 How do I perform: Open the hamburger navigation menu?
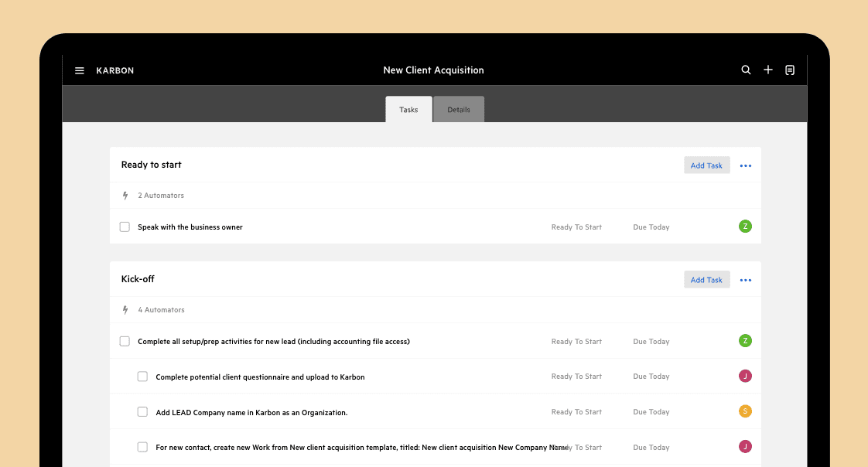80,70
